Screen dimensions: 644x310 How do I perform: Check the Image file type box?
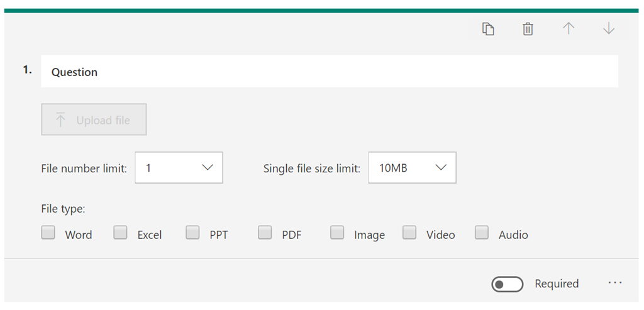pyautogui.click(x=337, y=233)
